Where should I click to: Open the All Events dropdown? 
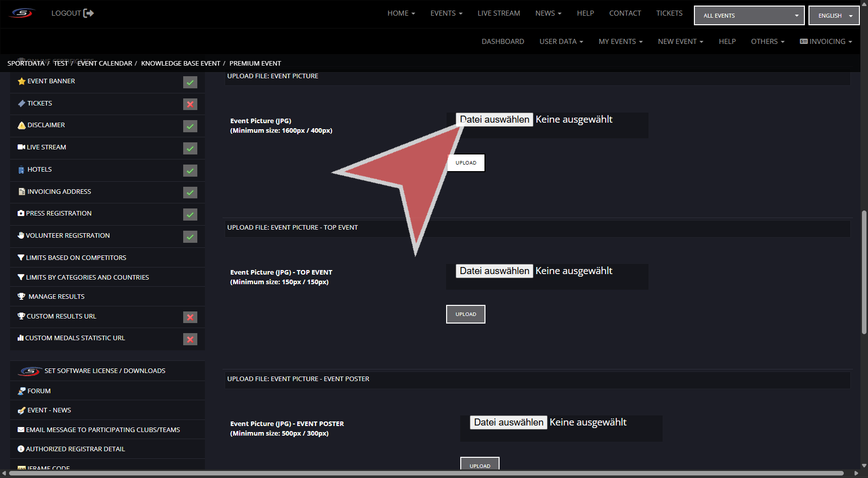coord(749,16)
